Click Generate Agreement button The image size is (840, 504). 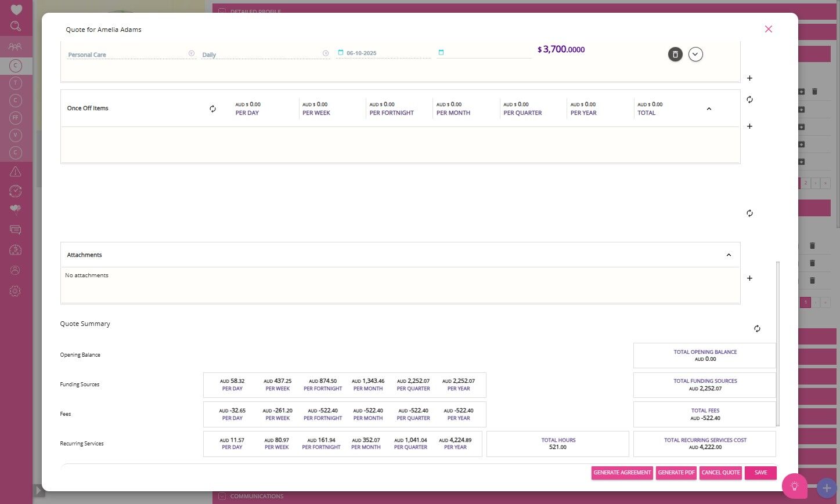622,473
